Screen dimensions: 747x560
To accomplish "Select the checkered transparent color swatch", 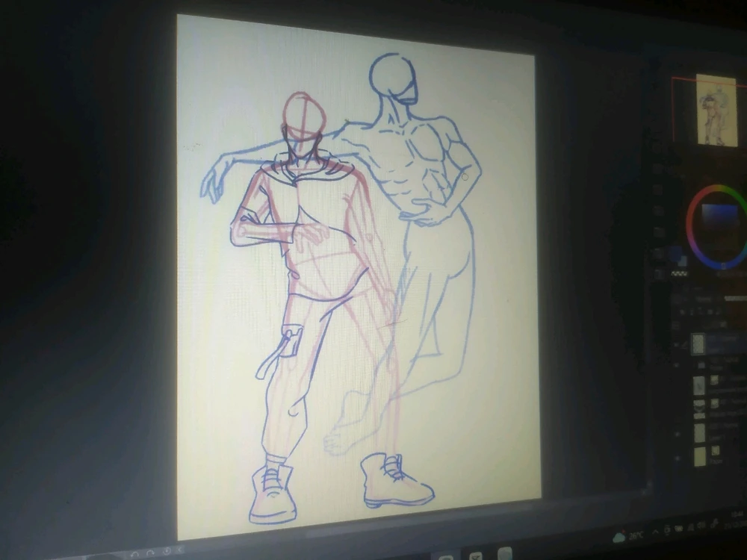I will pyautogui.click(x=679, y=273).
